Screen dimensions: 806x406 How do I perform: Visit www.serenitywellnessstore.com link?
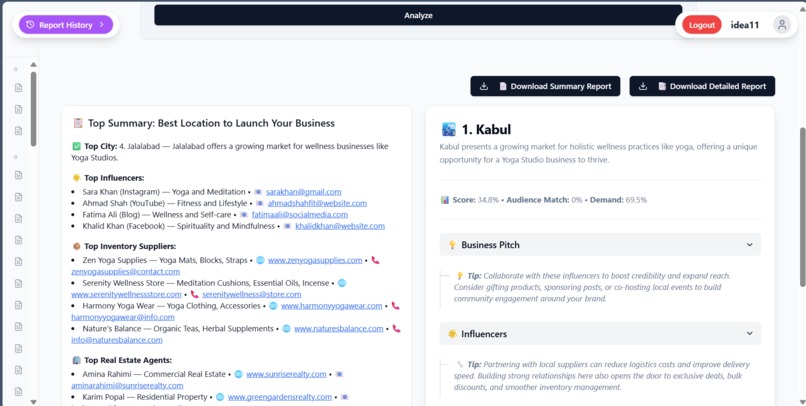pyautogui.click(x=126, y=294)
